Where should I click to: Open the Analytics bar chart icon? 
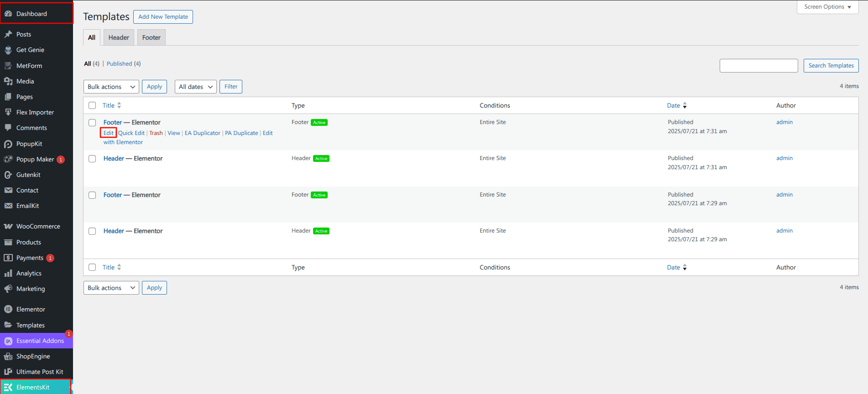(x=8, y=273)
